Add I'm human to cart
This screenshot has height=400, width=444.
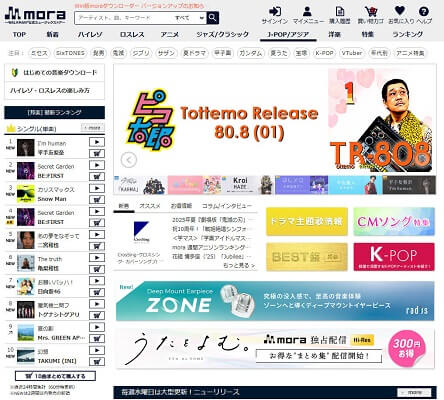pos(97,154)
